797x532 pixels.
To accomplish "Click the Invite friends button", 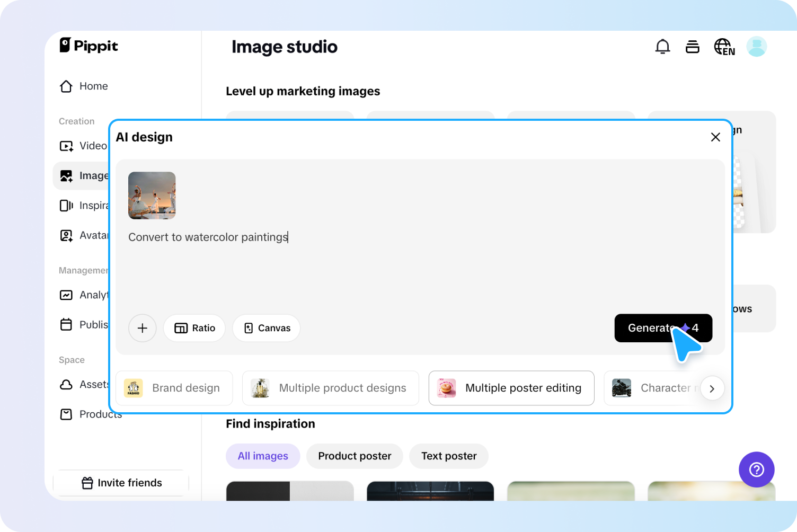I will (x=121, y=483).
